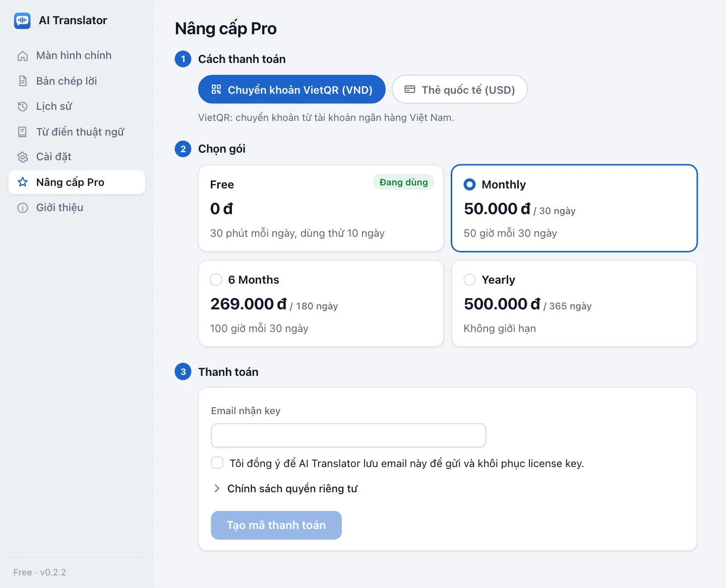Click the QR code icon in VietQR button
This screenshot has width=726, height=588.
(216, 89)
